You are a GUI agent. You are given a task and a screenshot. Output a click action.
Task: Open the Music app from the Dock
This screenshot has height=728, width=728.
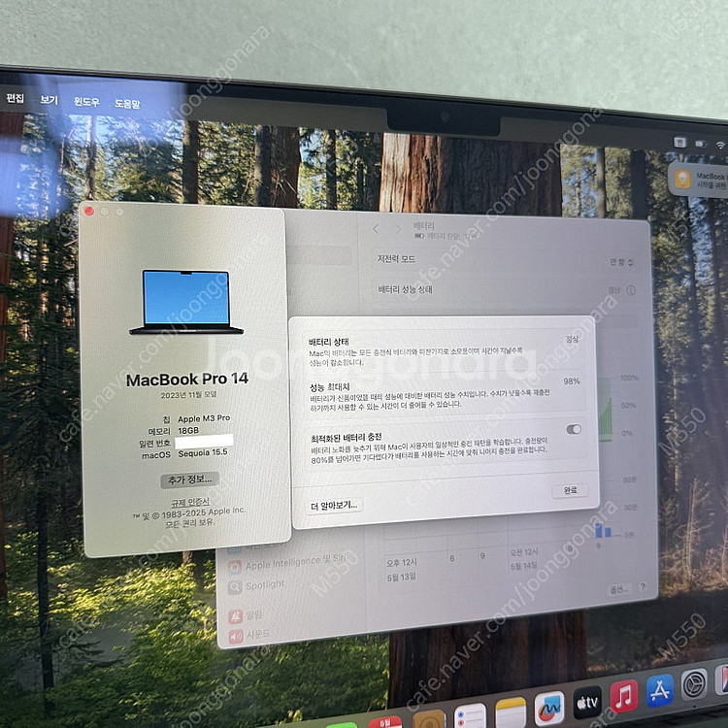pos(623,696)
